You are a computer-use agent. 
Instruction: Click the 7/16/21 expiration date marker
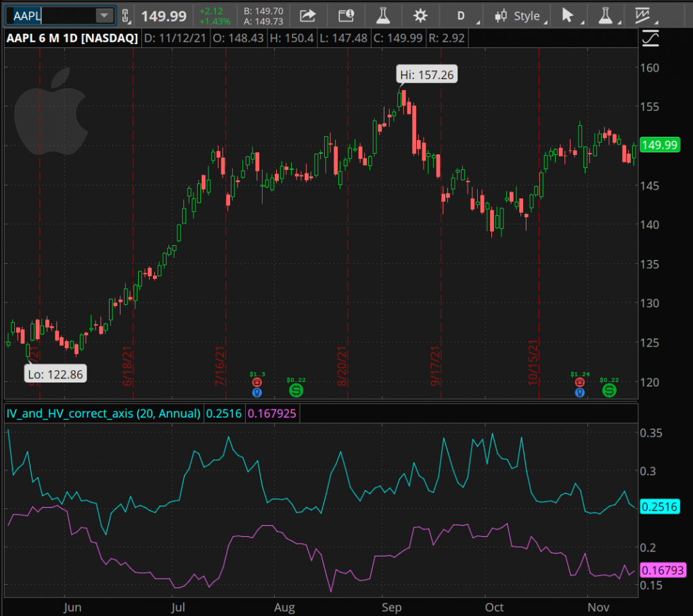pyautogui.click(x=220, y=366)
